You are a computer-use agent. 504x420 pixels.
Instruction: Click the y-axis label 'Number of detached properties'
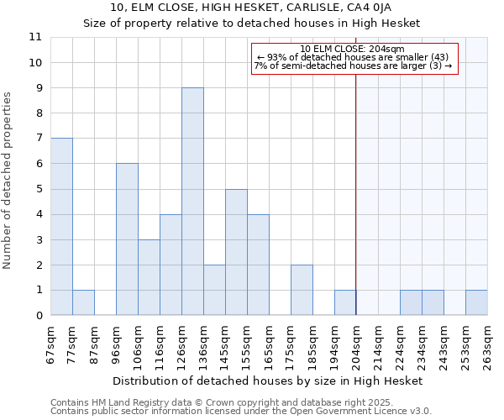(8, 181)
